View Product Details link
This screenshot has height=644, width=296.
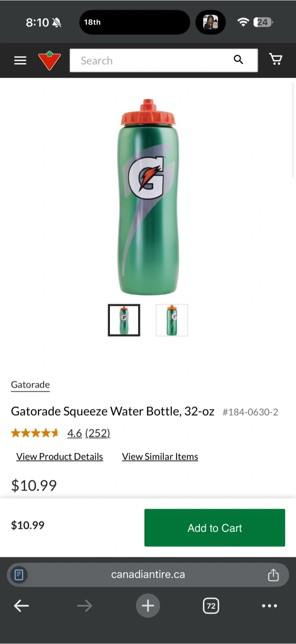click(x=59, y=457)
